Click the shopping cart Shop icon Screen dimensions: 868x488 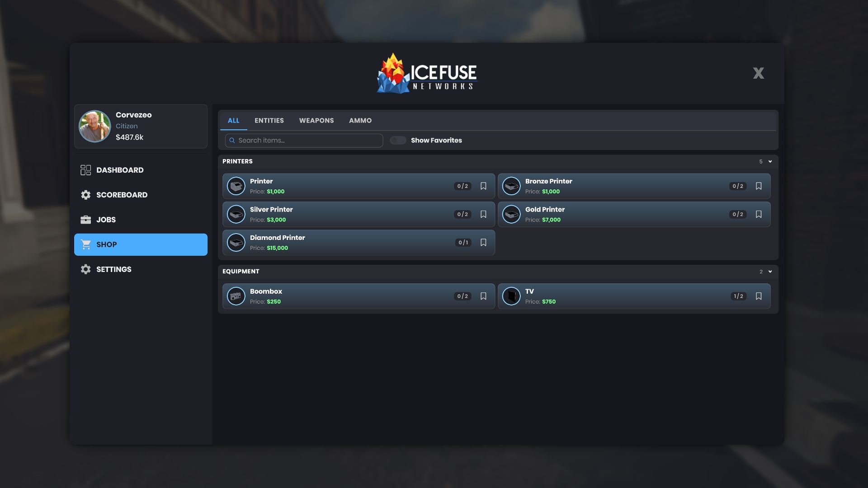pos(86,244)
